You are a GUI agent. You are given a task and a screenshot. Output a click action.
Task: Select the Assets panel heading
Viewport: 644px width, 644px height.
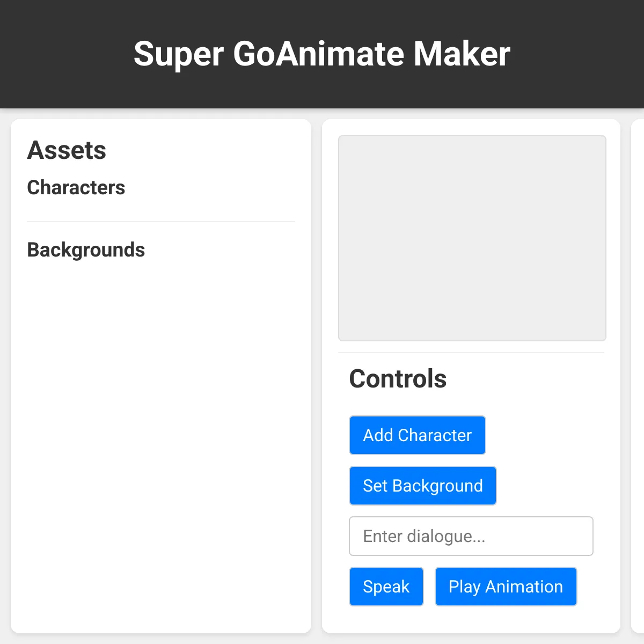point(67,150)
